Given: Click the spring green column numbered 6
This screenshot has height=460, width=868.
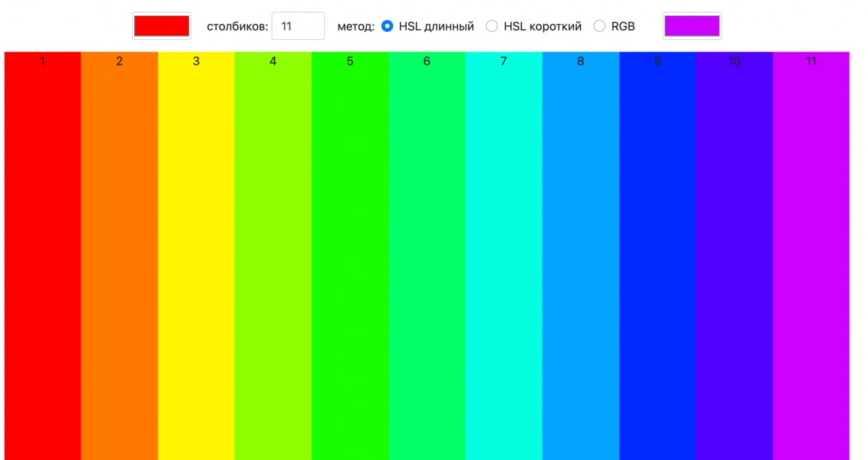Looking at the screenshot, I should (427, 256).
